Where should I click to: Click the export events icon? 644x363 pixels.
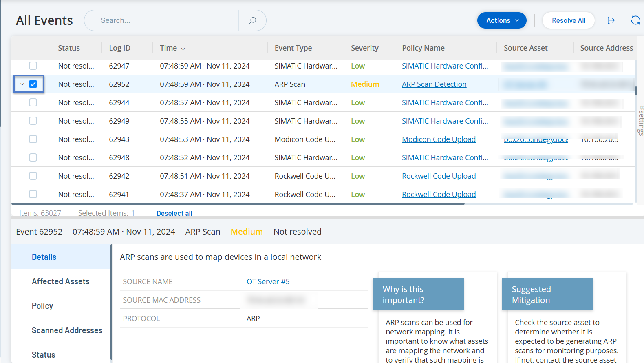pos(611,20)
